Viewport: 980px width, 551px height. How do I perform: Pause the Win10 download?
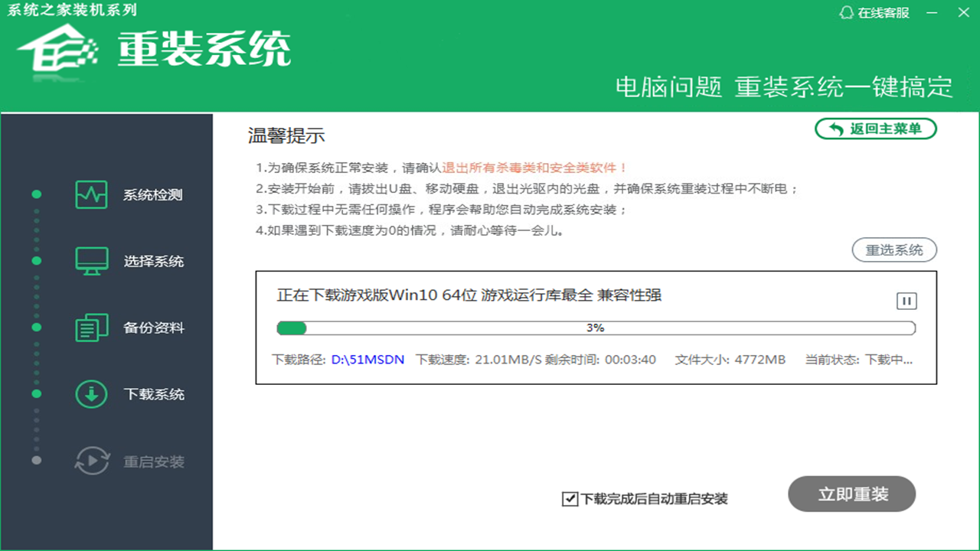coord(906,301)
